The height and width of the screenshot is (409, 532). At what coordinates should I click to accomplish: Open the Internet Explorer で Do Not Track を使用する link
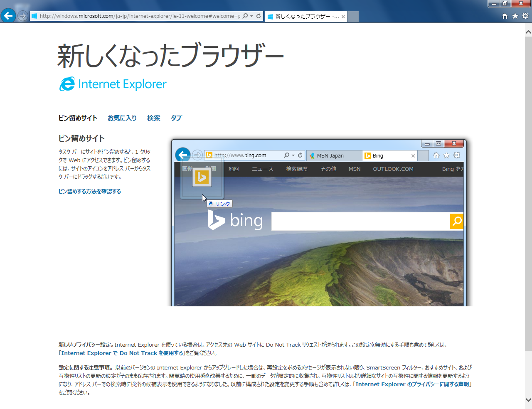(x=122, y=353)
